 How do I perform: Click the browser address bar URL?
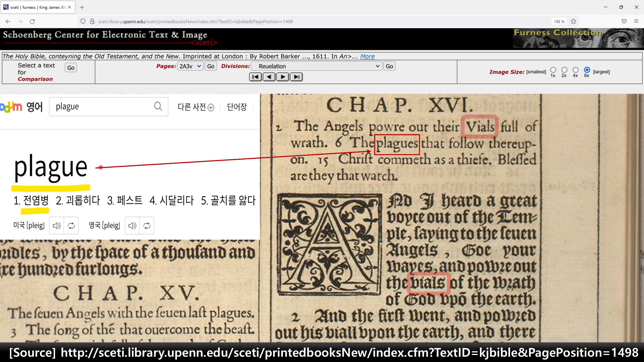pos(195,22)
